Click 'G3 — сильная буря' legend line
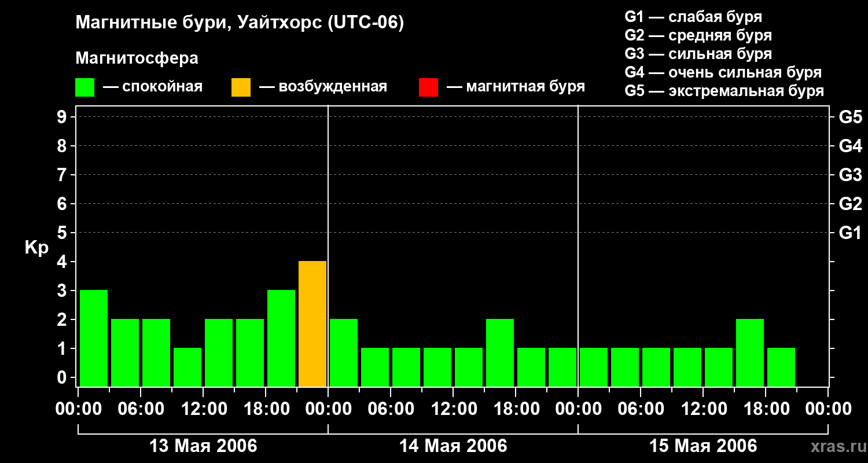This screenshot has height=463, width=868. [698, 54]
